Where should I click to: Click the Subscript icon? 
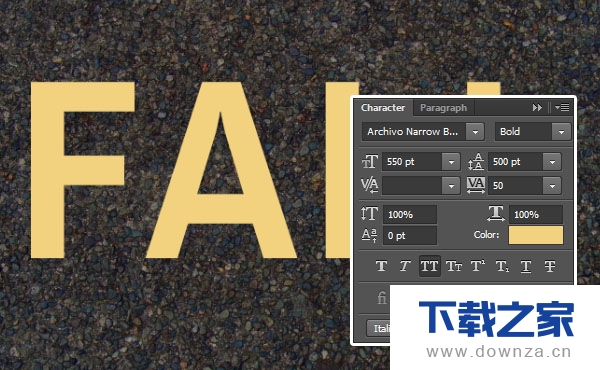coord(502,266)
